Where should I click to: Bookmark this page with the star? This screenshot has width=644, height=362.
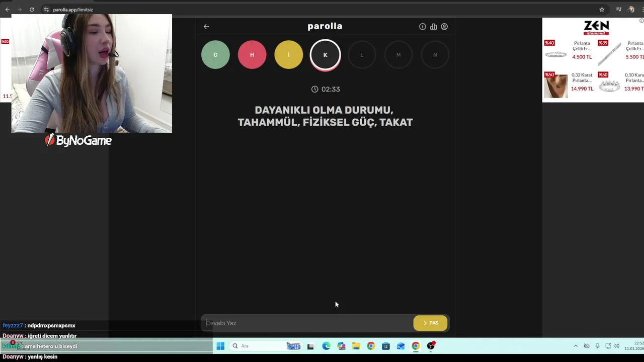click(602, 10)
